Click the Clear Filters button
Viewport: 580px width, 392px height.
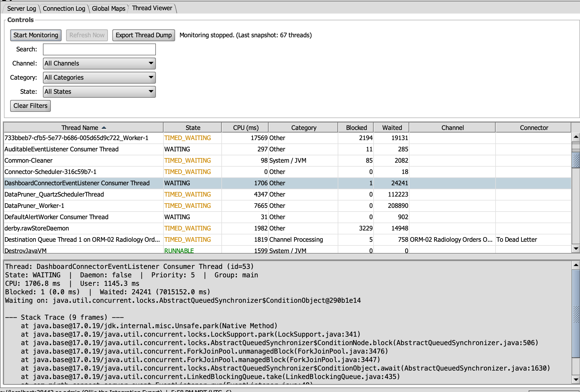click(x=30, y=106)
